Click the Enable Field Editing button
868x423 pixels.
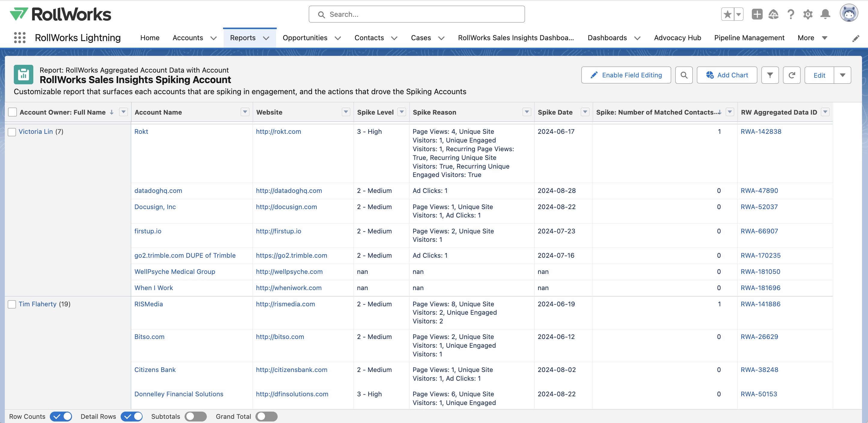click(x=626, y=75)
